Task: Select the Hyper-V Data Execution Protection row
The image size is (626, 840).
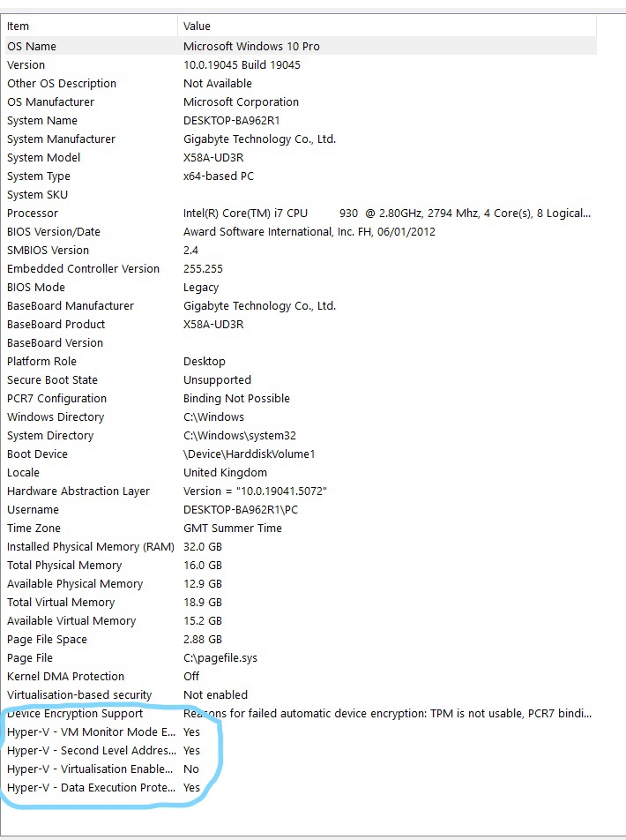Action: click(x=301, y=787)
